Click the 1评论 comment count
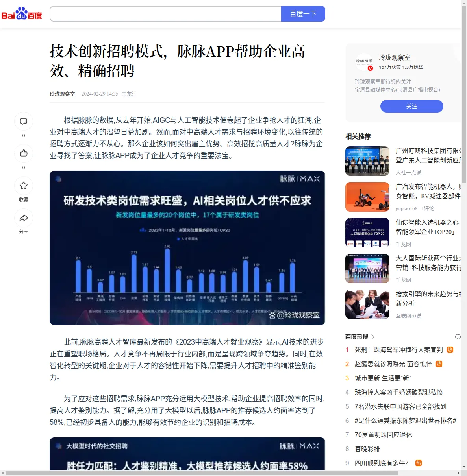Screen dimensions: 467x476 pyautogui.click(x=428, y=208)
